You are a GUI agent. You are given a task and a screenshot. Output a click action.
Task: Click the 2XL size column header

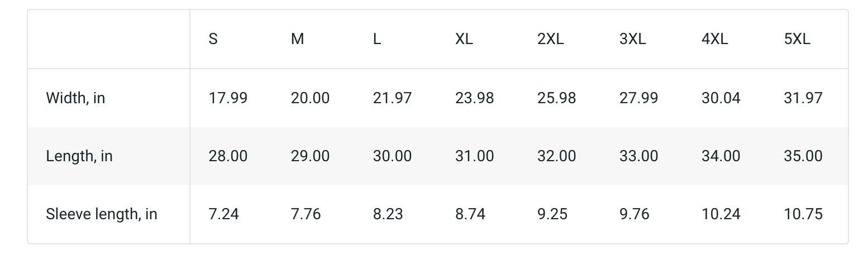point(550,39)
